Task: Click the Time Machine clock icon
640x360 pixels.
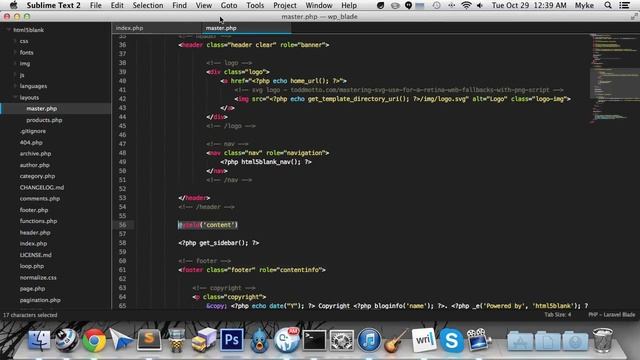Action: coord(436,5)
